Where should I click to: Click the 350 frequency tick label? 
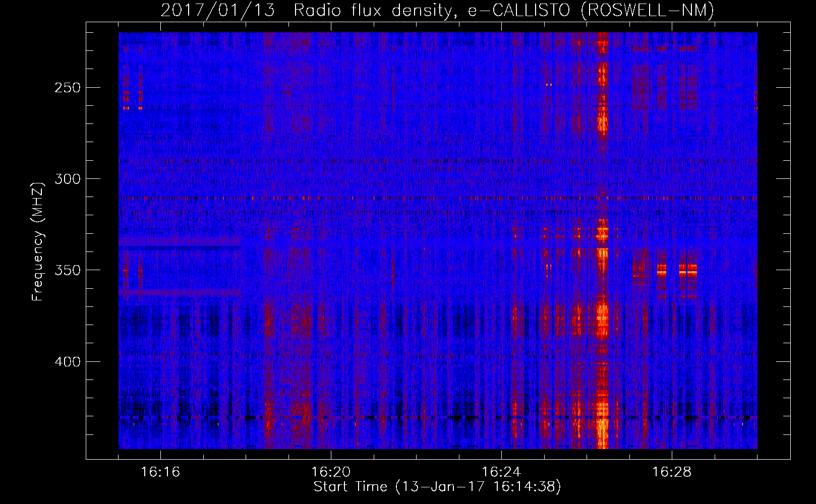pyautogui.click(x=68, y=270)
